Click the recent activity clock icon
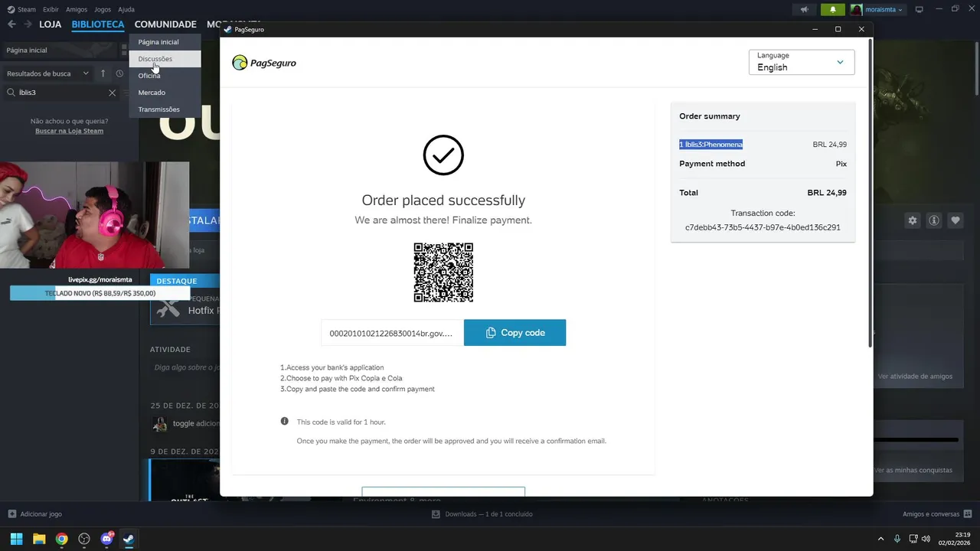Screen dimensions: 980x551 pos(119,73)
